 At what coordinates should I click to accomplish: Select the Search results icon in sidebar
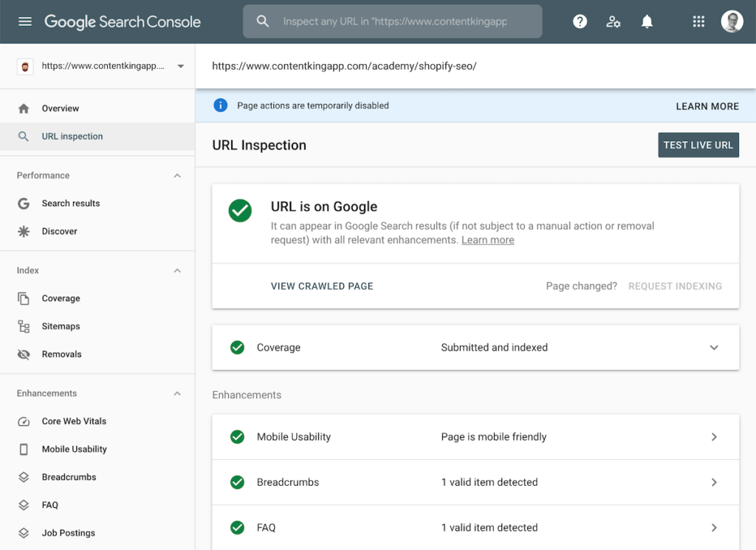[x=23, y=203]
